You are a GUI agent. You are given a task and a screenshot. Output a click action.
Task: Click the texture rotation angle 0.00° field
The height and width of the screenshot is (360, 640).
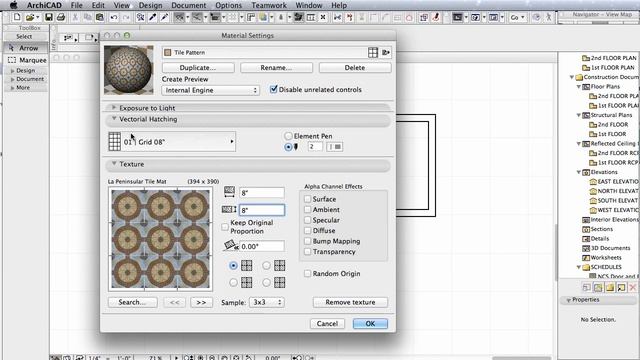coord(262,246)
